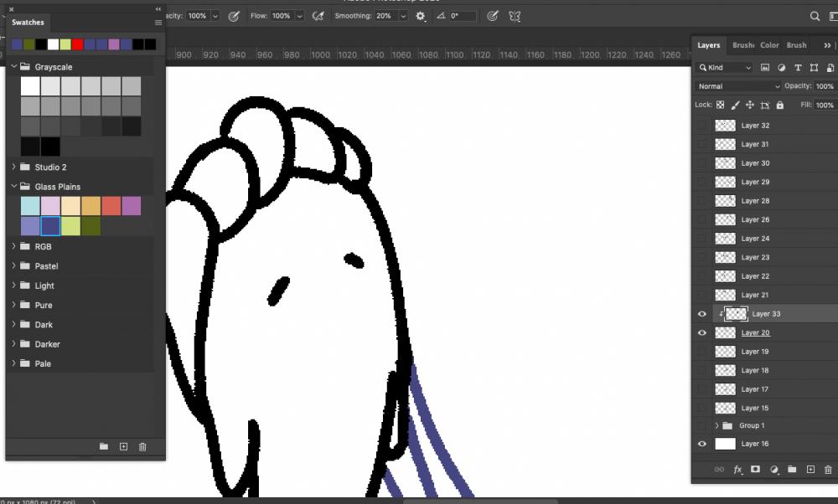Open the Swatches panel menu

tap(158, 23)
